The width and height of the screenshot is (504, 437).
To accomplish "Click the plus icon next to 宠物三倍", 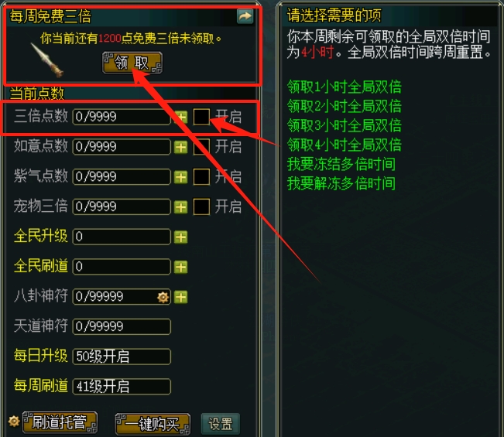I will 181,207.
